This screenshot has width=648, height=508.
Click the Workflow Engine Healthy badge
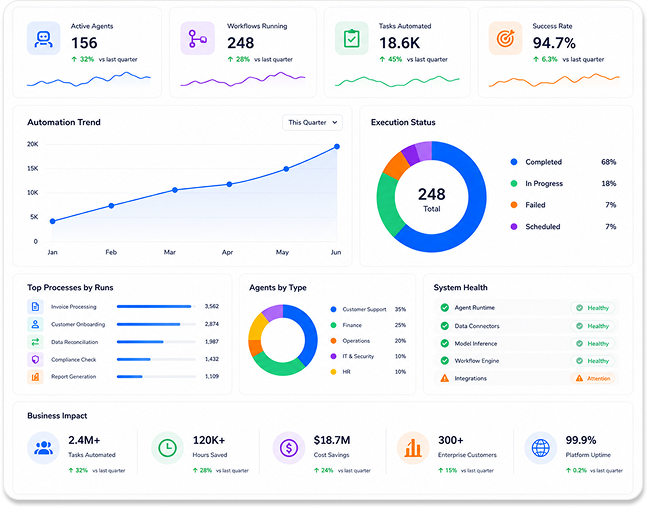click(x=593, y=361)
